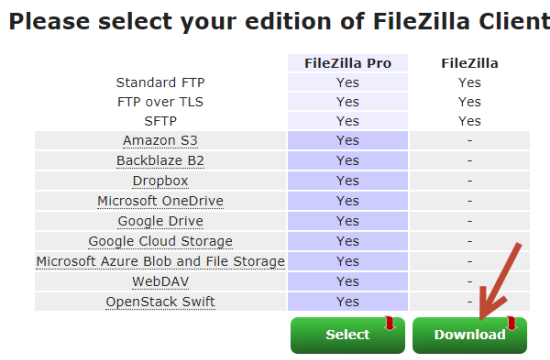Open the Dropbox feature link
Viewport: 550px width, 360px height.
pos(160,181)
